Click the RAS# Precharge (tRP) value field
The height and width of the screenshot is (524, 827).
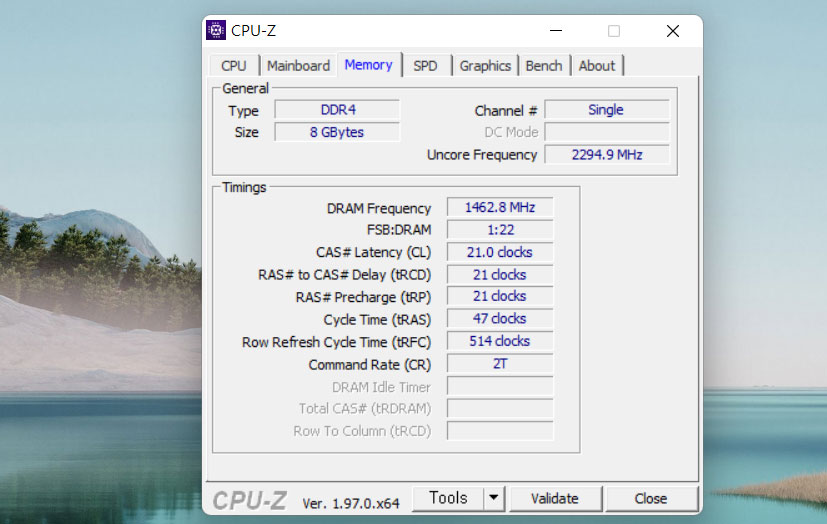[500, 296]
